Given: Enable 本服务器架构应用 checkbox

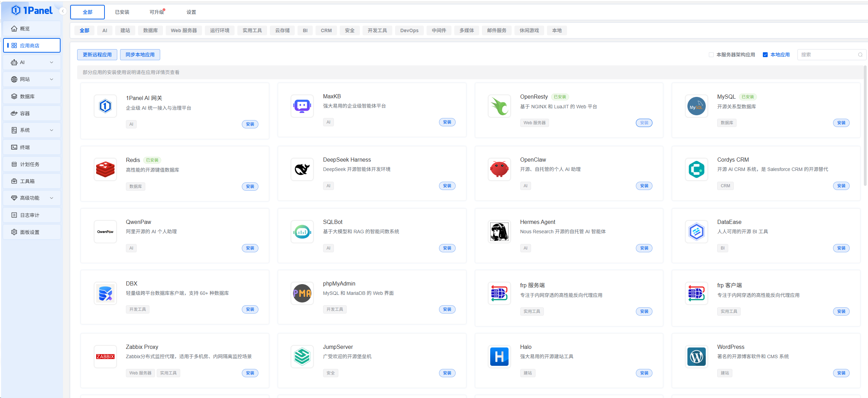Looking at the screenshot, I should point(711,55).
